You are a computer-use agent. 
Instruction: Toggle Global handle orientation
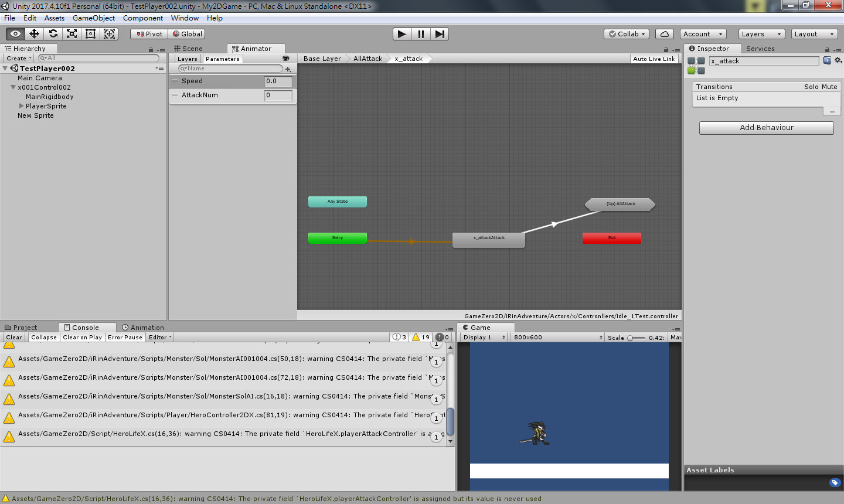click(186, 33)
